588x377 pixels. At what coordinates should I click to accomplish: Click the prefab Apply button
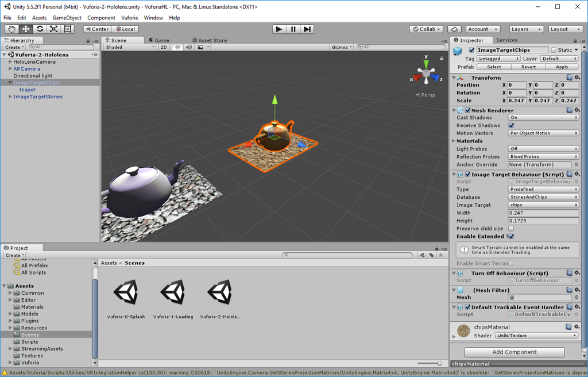point(562,67)
